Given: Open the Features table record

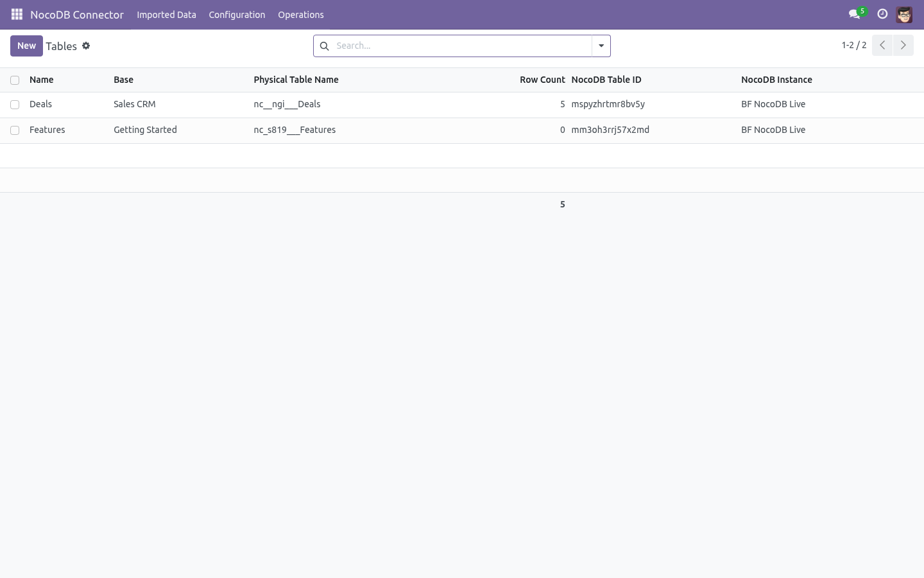Looking at the screenshot, I should [47, 130].
